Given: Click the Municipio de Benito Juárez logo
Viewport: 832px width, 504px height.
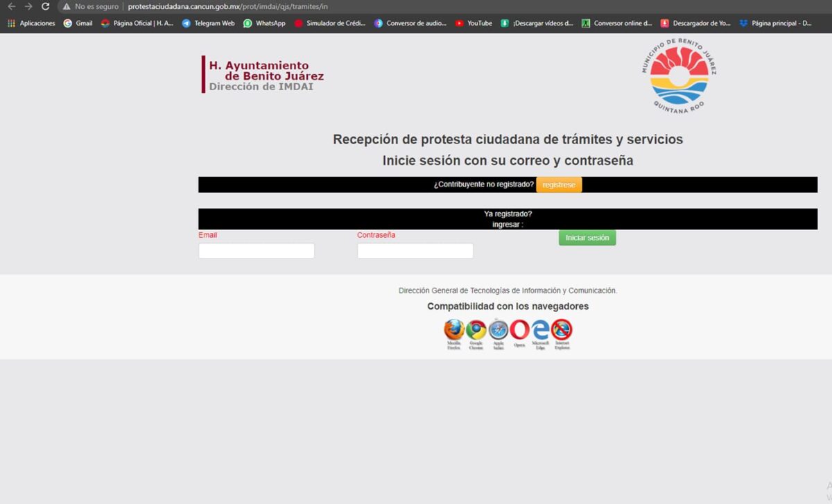Looking at the screenshot, I should pos(679,76).
